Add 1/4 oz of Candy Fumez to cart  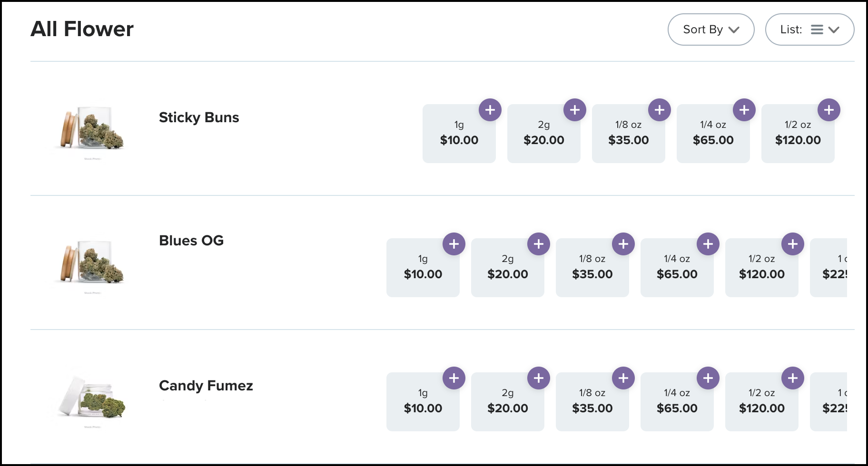(x=708, y=378)
